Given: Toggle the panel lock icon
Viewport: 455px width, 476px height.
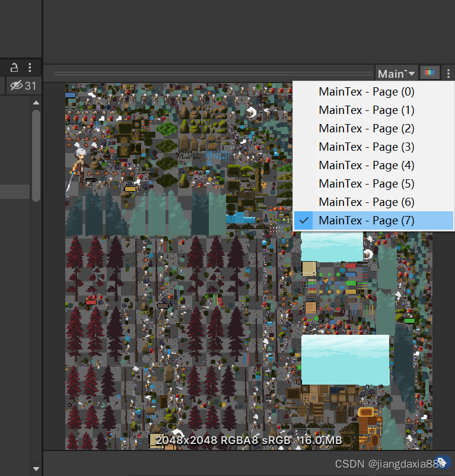Looking at the screenshot, I should point(14,68).
